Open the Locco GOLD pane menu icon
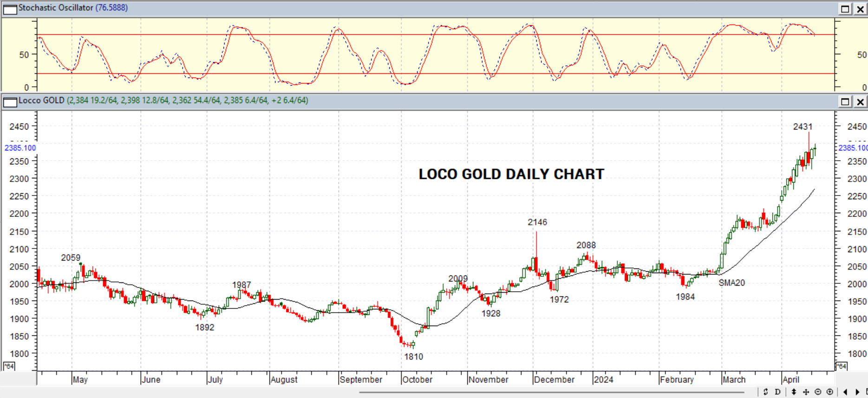868x398 pixels. (x=10, y=101)
